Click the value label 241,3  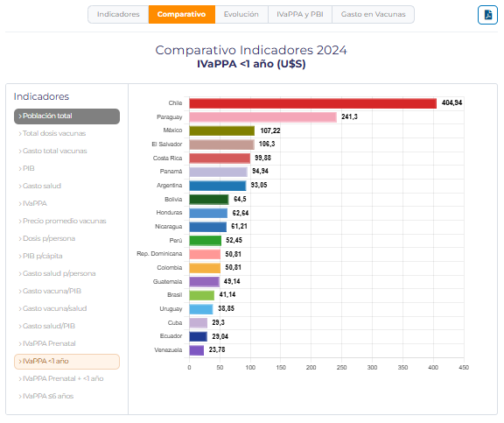[x=349, y=116]
